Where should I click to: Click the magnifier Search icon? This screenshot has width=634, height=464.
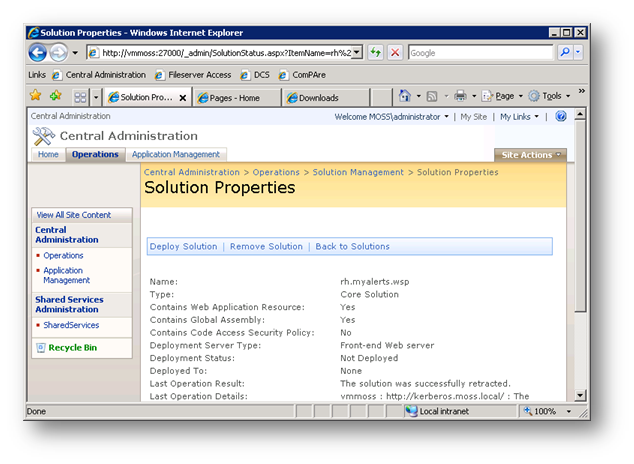565,52
